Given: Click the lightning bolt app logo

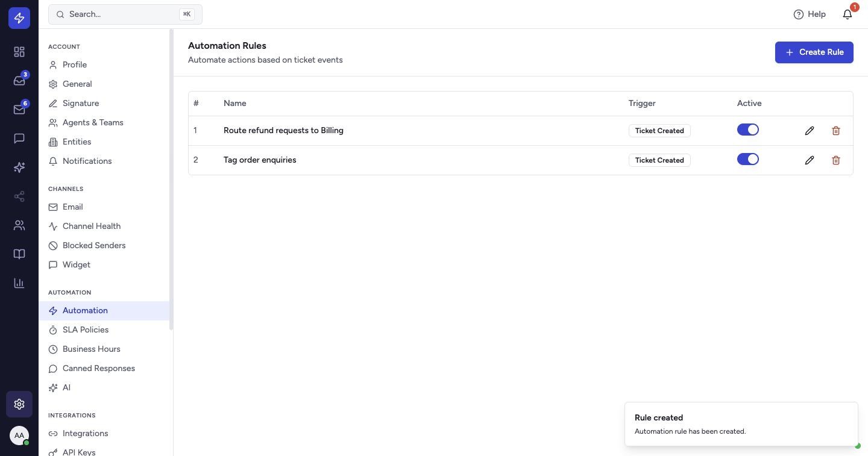Looking at the screenshot, I should point(19,18).
